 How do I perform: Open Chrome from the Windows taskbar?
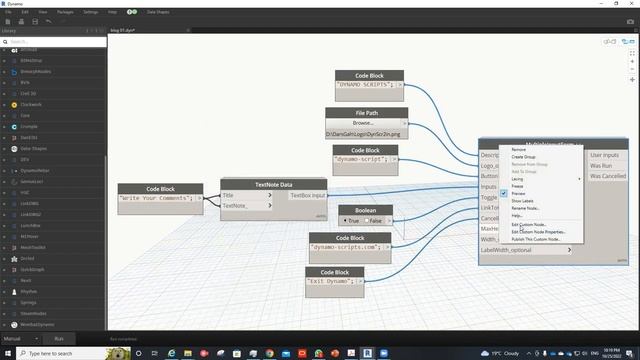pyautogui.click(x=269, y=353)
